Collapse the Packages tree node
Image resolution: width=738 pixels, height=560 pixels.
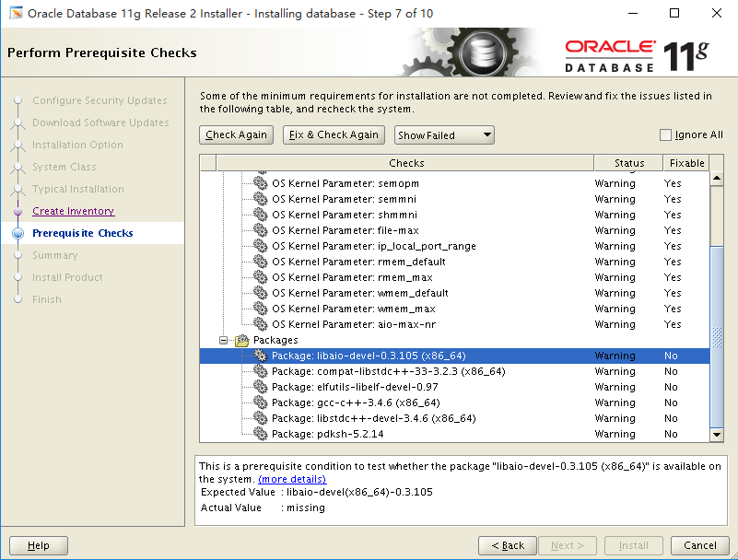click(x=224, y=340)
